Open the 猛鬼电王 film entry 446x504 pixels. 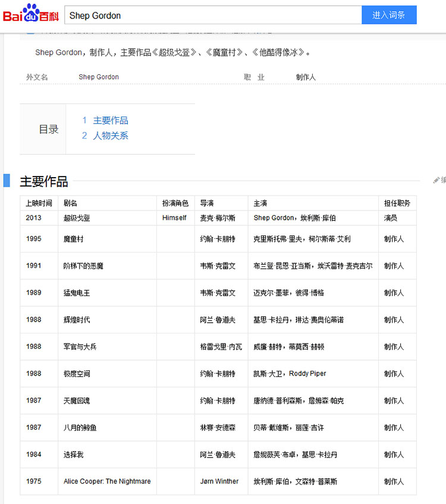(x=77, y=293)
